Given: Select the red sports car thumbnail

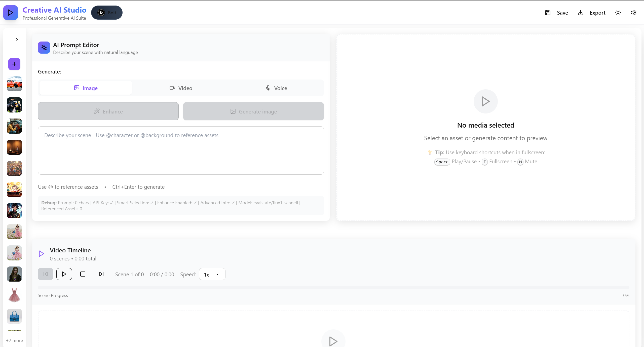Looking at the screenshot, I should click(x=14, y=84).
